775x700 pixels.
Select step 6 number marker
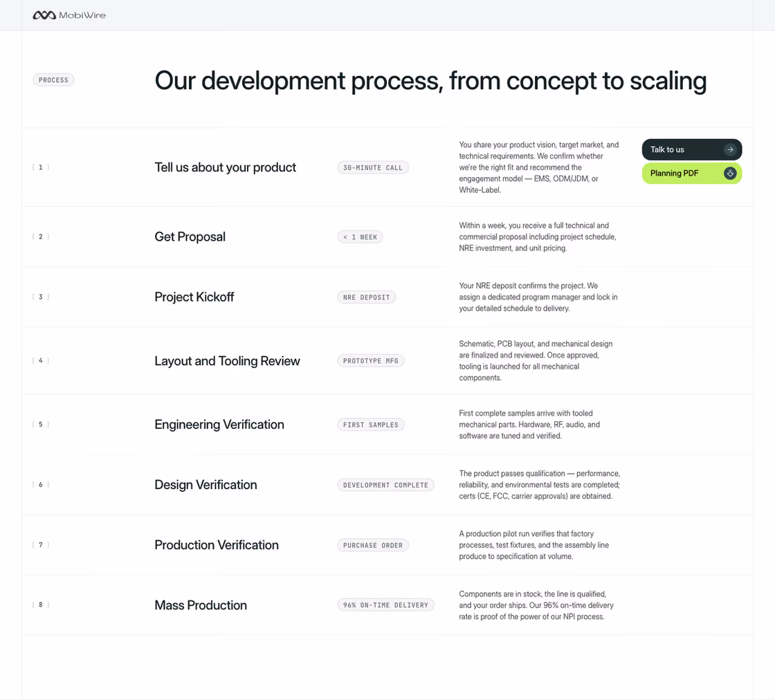tap(41, 485)
